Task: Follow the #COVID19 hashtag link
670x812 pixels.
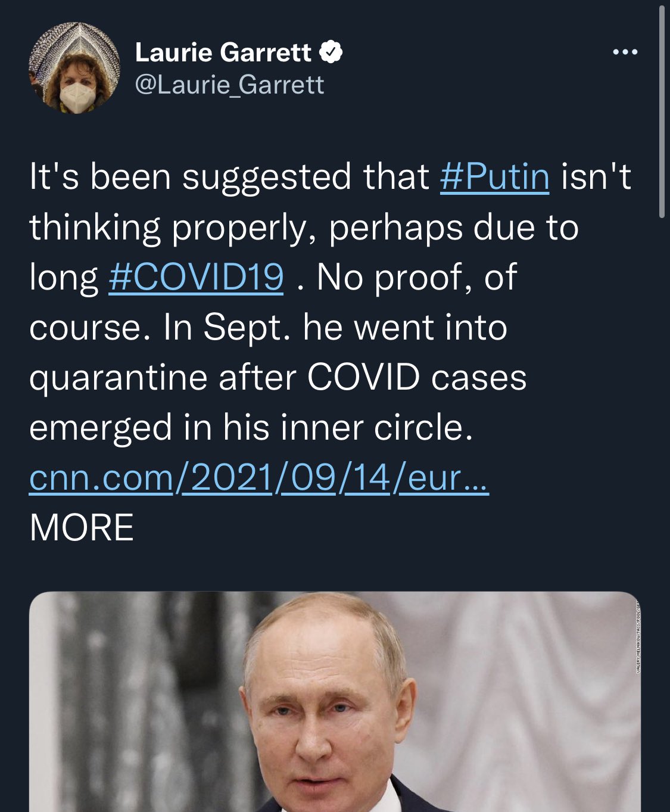Action: (196, 277)
